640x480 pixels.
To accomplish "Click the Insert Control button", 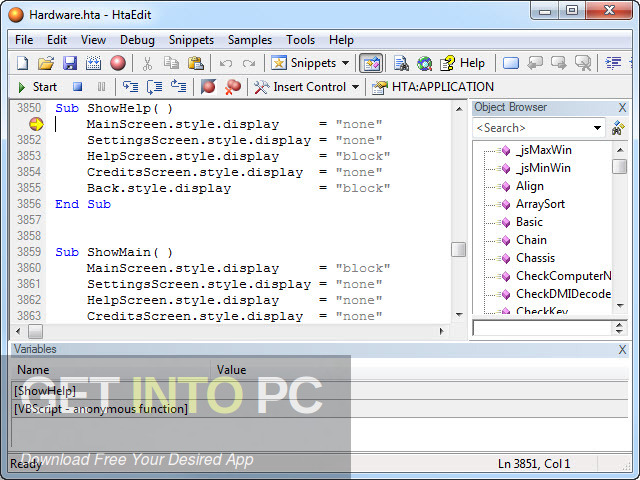I will pyautogui.click(x=300, y=87).
